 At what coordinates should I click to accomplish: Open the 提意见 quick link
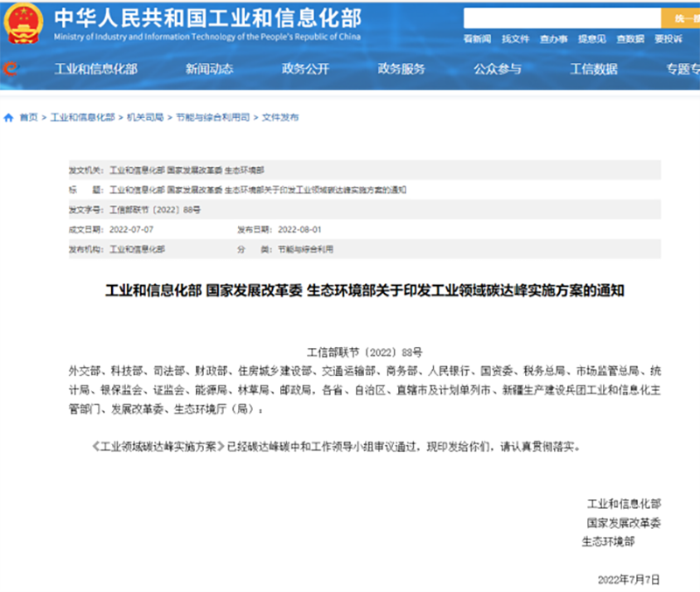click(591, 39)
